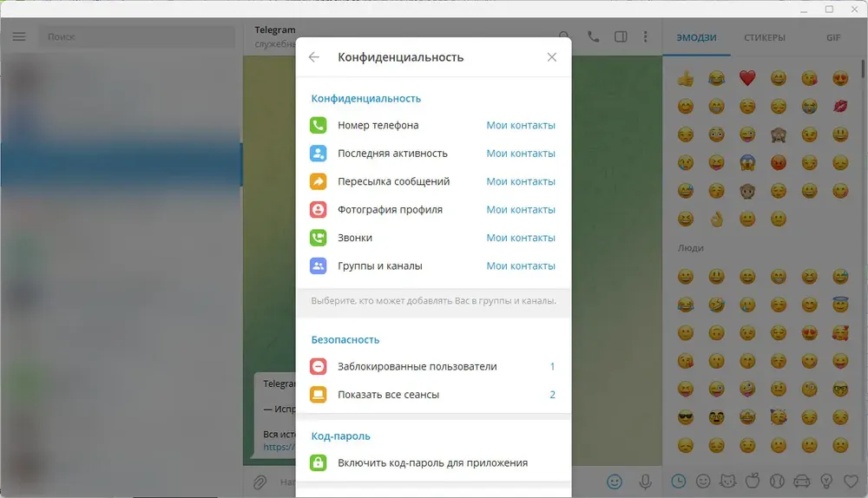Screen dimensions: 868x498
Task: Click the Люди emoji section header
Action: 690,248
